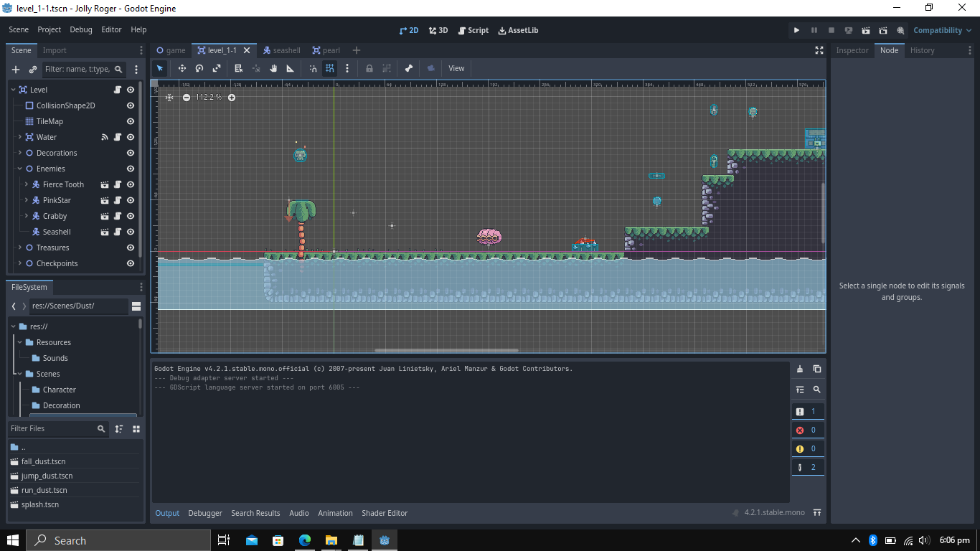Click the zoom out minus button
Viewport: 980px width, 551px height.
tap(187, 97)
